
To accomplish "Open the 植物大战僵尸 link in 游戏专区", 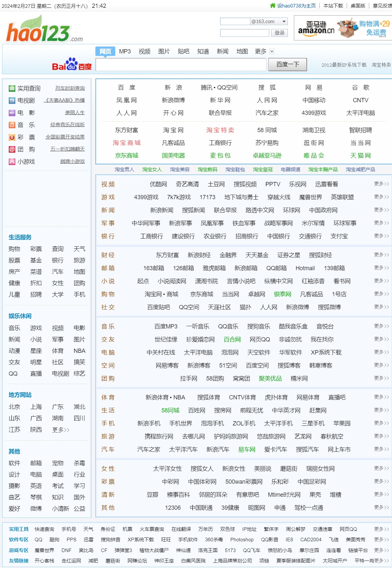I will (154, 550).
